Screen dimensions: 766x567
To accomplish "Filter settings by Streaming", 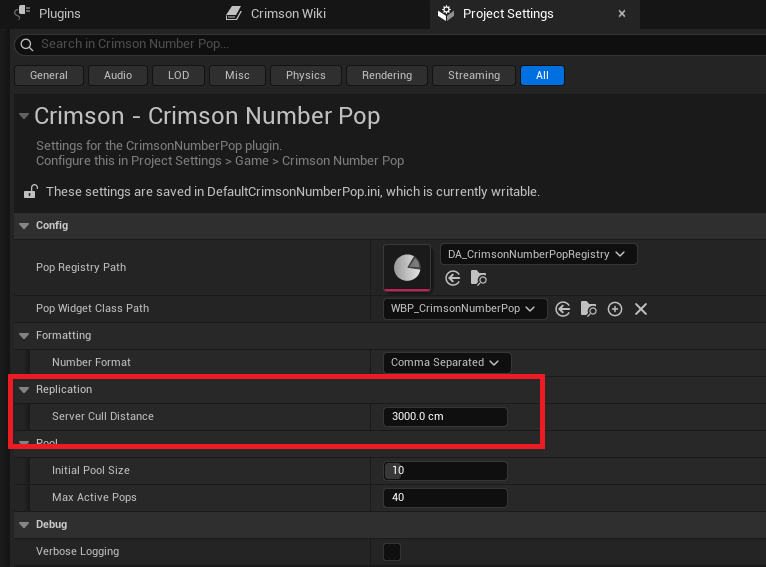I will tap(474, 75).
